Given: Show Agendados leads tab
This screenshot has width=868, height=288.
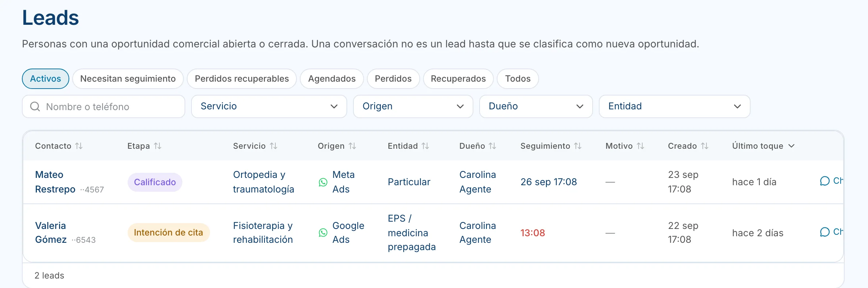Looking at the screenshot, I should [x=332, y=79].
